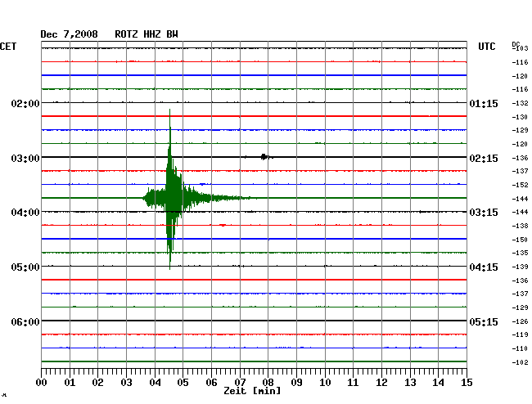Click minute tick label 00
Image resolution: width=532 pixels, height=404 pixels.
(42, 382)
